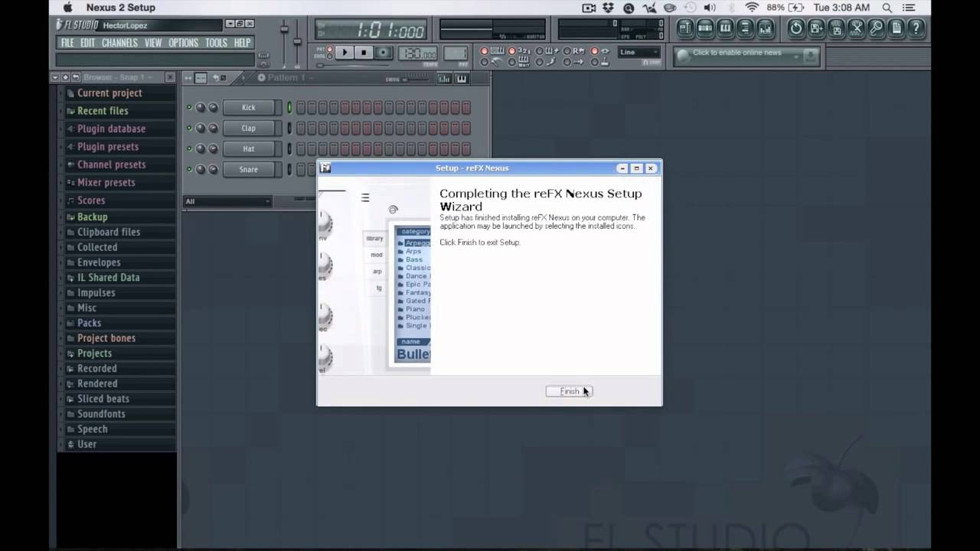Open the project info document icon
The image size is (980, 551).
pyautogui.click(x=897, y=28)
